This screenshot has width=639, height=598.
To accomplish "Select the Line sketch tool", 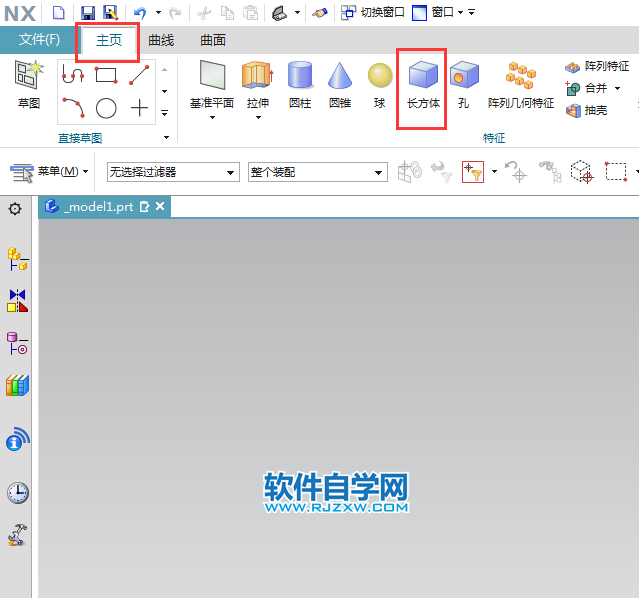I will [139, 75].
